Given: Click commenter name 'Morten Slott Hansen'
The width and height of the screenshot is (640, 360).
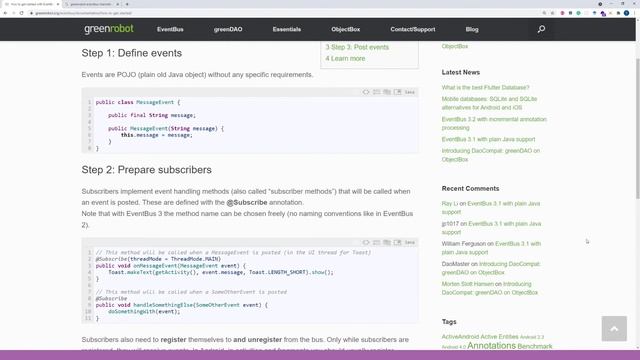Looking at the screenshot, I should [466, 284].
